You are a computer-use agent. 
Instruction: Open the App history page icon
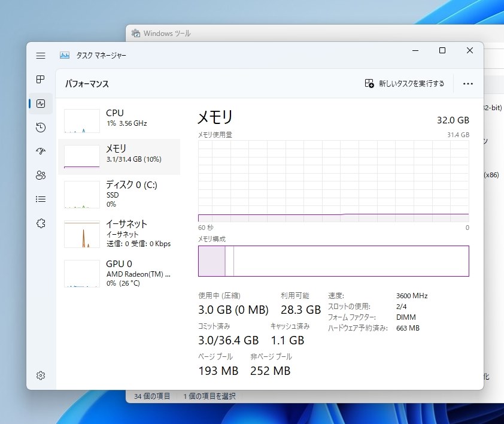tap(41, 128)
